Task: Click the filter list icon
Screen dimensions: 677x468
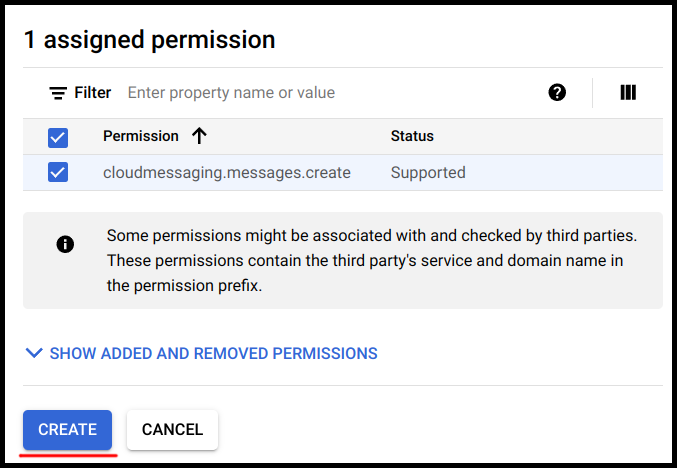Action: [58, 93]
